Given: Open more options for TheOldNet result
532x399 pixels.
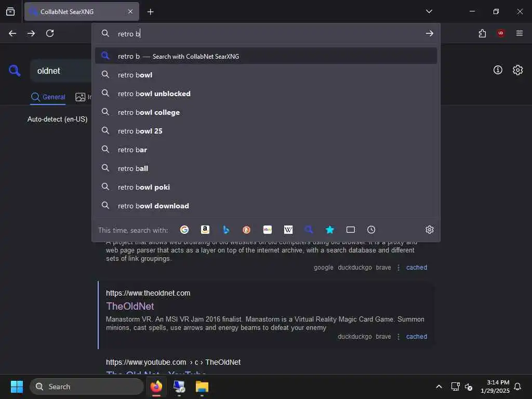Looking at the screenshot, I should (x=398, y=337).
